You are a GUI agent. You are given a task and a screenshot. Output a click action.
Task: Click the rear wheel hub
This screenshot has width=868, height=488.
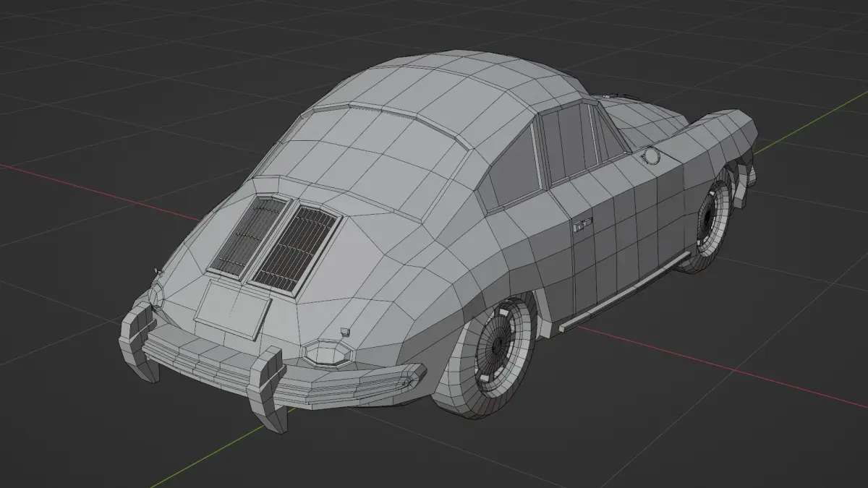(x=497, y=346)
